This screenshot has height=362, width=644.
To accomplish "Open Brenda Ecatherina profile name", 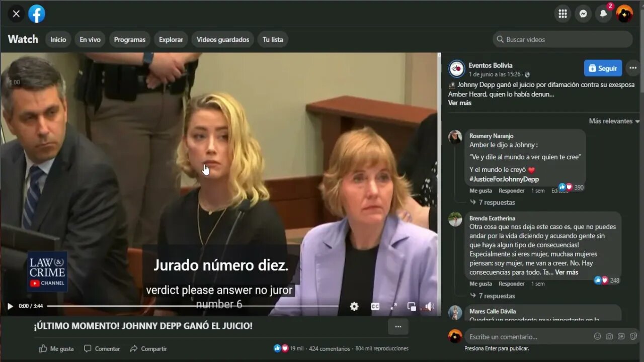I will point(493,218).
